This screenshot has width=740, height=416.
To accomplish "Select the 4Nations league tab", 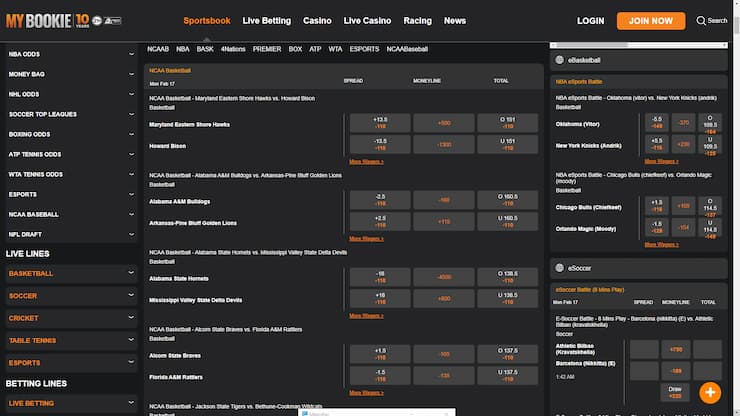I will pyautogui.click(x=233, y=49).
